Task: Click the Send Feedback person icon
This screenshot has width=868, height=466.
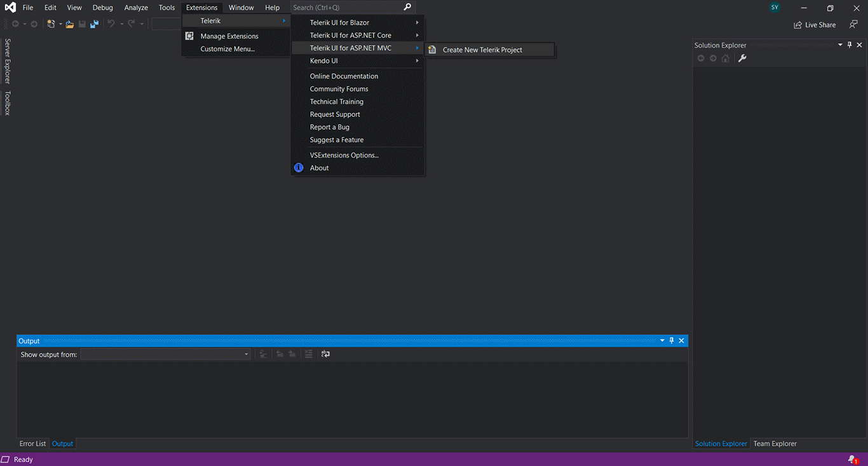Action: (853, 24)
